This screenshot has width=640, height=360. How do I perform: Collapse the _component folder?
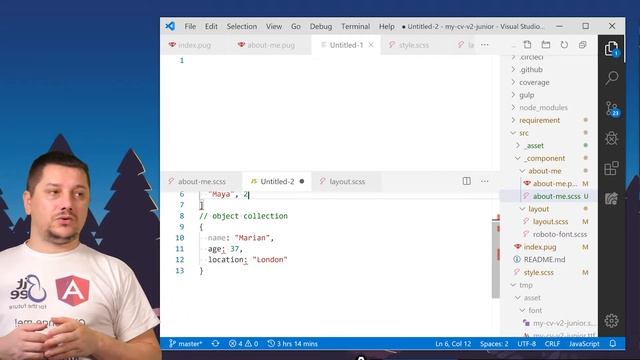pyautogui.click(x=545, y=158)
